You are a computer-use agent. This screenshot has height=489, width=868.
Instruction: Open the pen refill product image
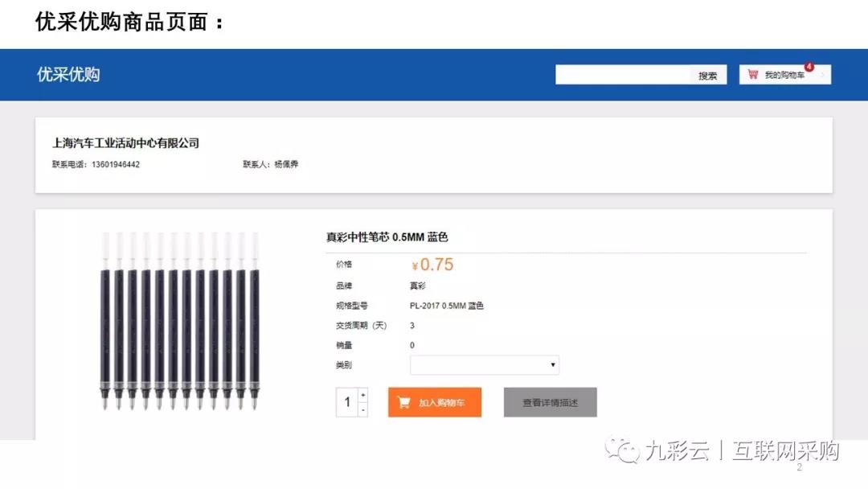pyautogui.click(x=180, y=321)
